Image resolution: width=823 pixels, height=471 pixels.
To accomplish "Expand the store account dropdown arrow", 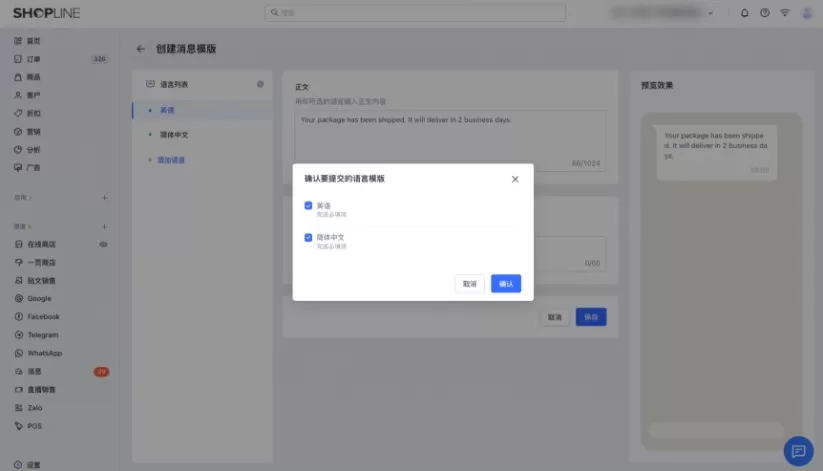I will click(x=711, y=13).
